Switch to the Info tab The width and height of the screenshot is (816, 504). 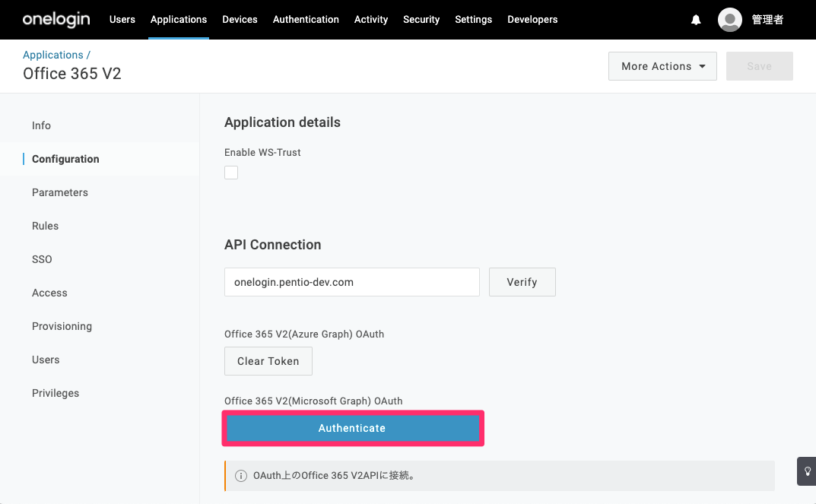click(x=41, y=125)
